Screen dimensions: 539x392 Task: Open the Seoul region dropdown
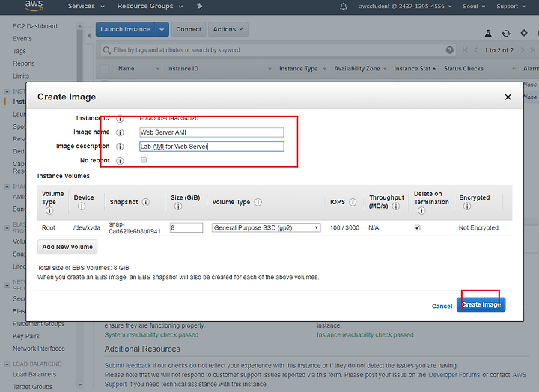474,6
